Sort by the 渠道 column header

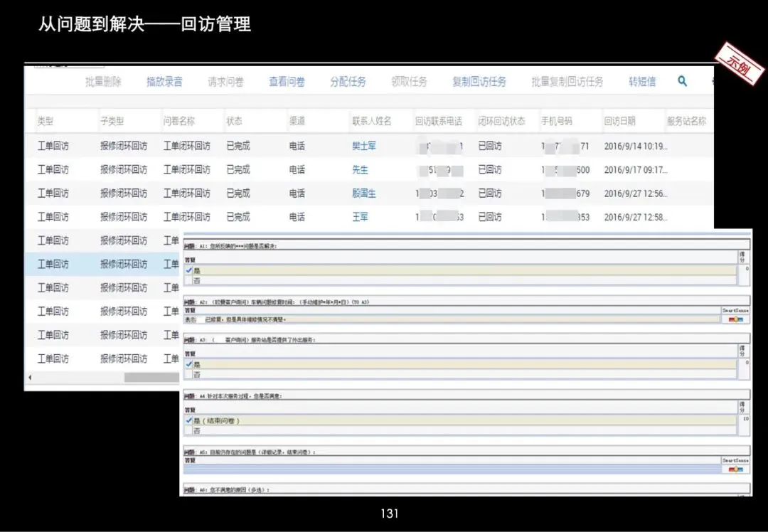click(297, 121)
